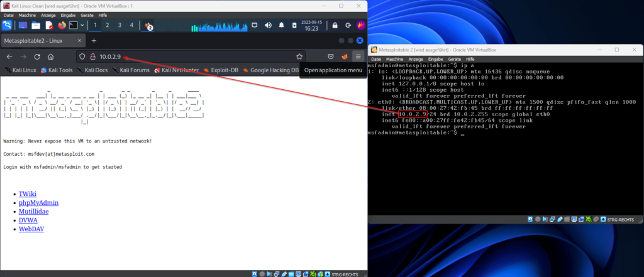Viewport: 644px width, 277px height.
Task: Open the Firefox hamburger application menu
Action: pyautogui.click(x=358, y=57)
